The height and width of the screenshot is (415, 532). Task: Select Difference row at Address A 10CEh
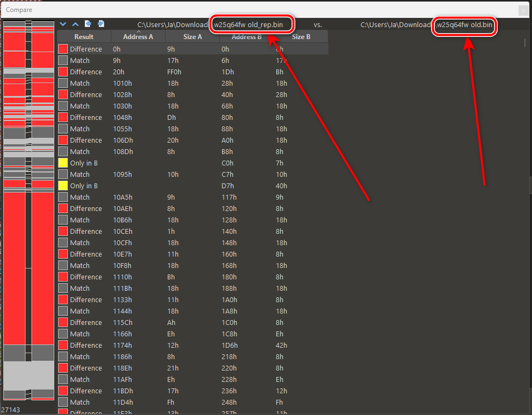tap(193, 231)
